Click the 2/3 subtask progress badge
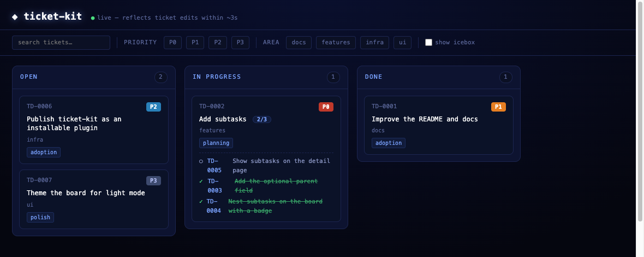 262,119
